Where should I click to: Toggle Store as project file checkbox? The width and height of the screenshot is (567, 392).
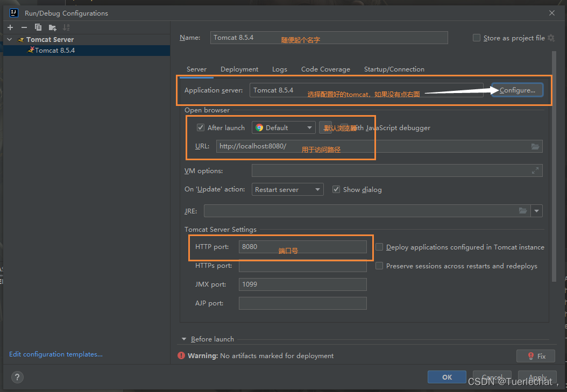coord(477,38)
